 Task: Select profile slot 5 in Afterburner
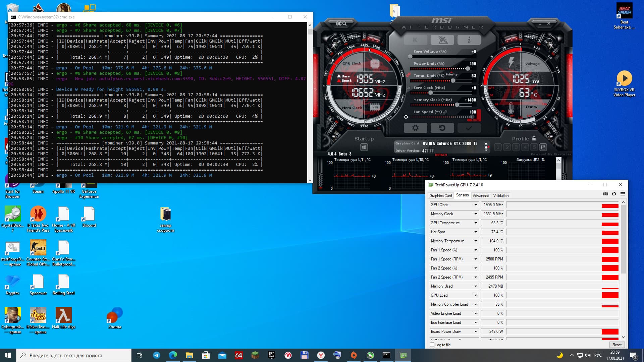(534, 147)
